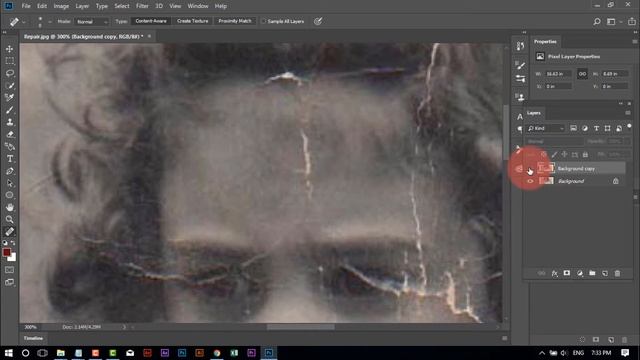The width and height of the screenshot is (640, 360).
Task: Toggle adjustment layer filter icon
Action: [x=585, y=128]
